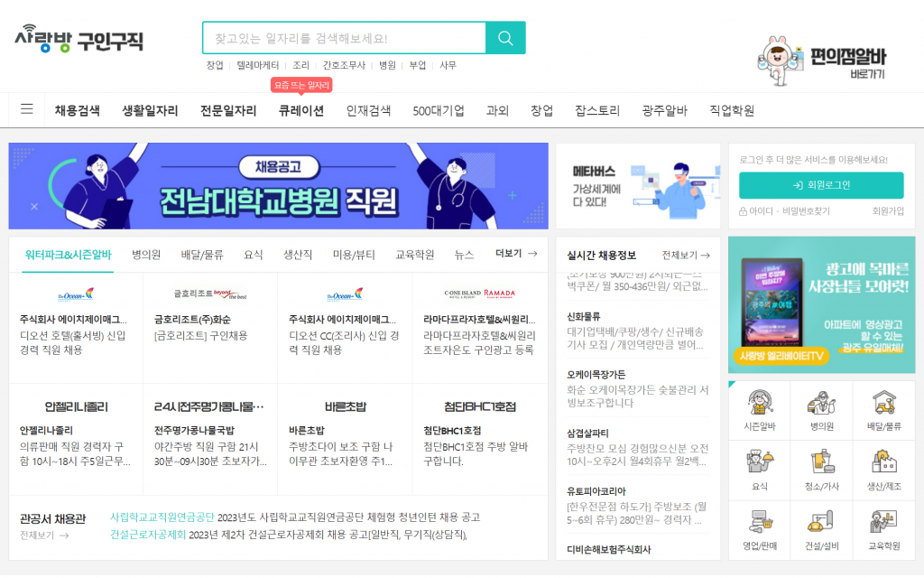Switch to the 뉴스 tab
924x578 pixels.
tap(464, 255)
